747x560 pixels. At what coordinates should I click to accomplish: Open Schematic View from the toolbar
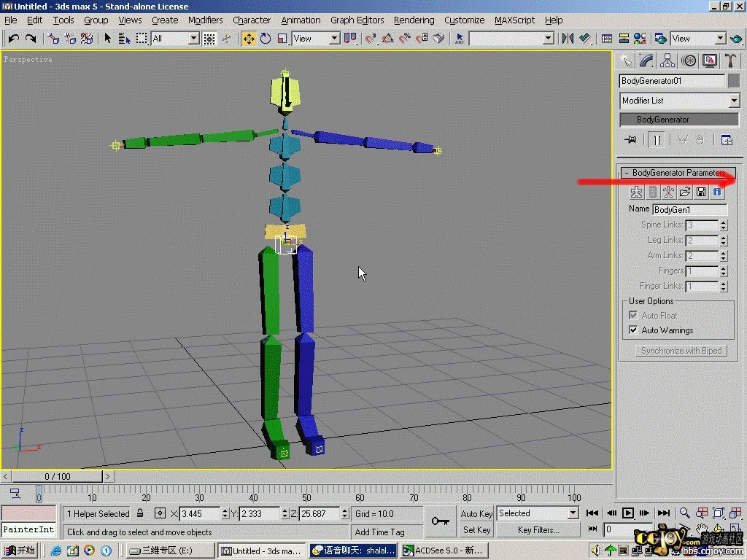pyautogui.click(x=623, y=39)
